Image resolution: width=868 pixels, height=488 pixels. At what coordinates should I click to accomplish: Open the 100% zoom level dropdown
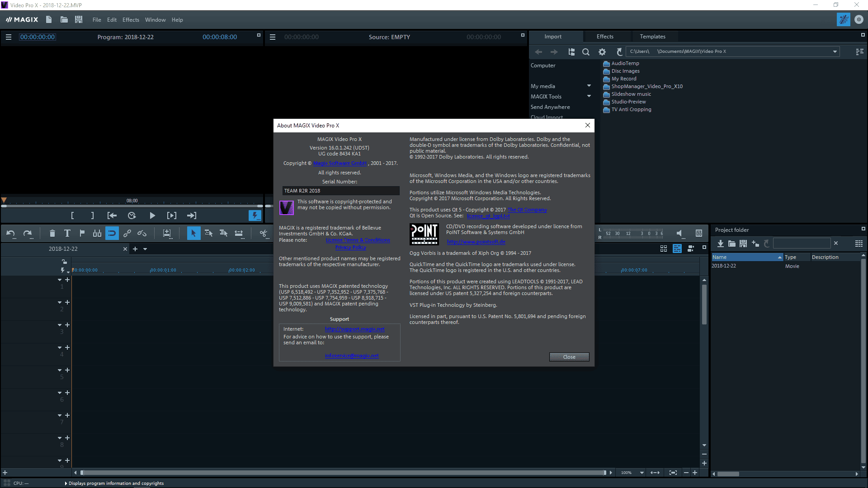tap(642, 473)
